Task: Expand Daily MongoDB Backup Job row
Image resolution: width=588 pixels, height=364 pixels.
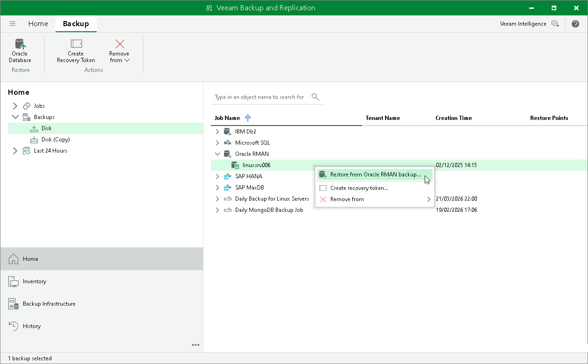Action: pos(217,210)
